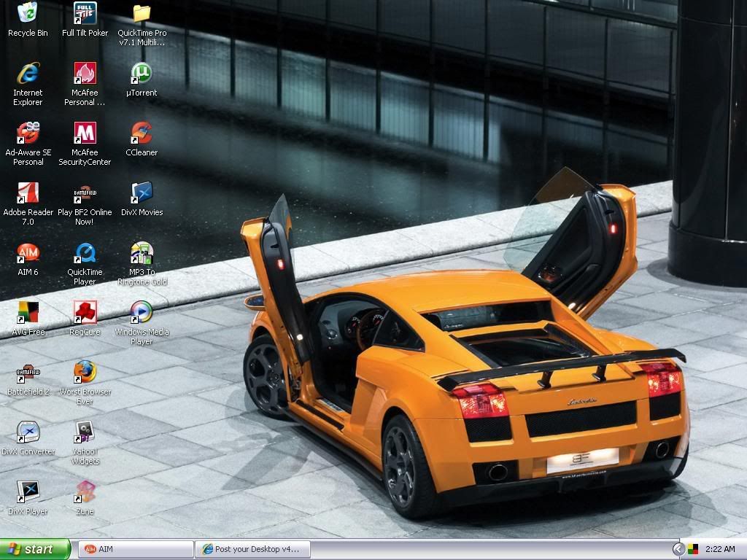Click the µTorrent desktop shortcut

[x=142, y=74]
